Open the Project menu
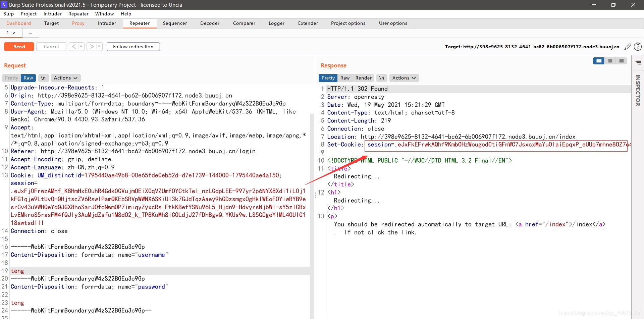This screenshot has height=319, width=644. pyautogui.click(x=29, y=14)
